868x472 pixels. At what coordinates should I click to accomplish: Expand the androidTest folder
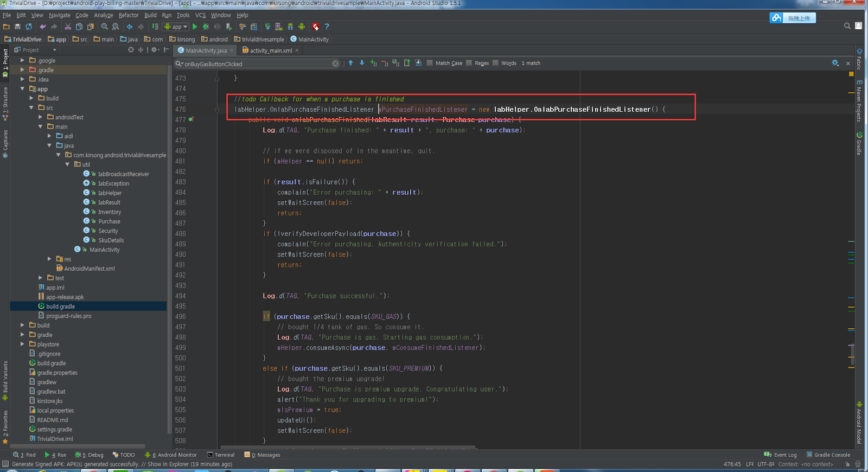pos(40,117)
